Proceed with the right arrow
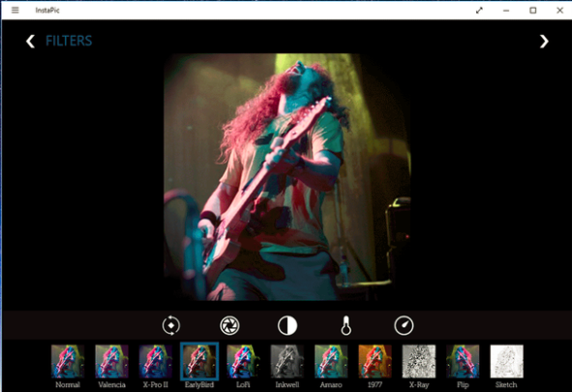Image resolution: width=572 pixels, height=392 pixels. (x=544, y=42)
